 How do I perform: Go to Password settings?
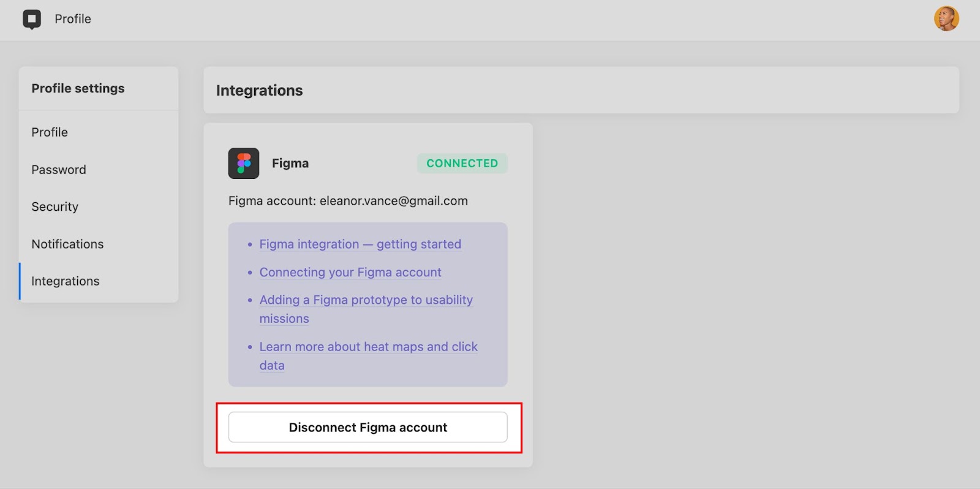[59, 170]
